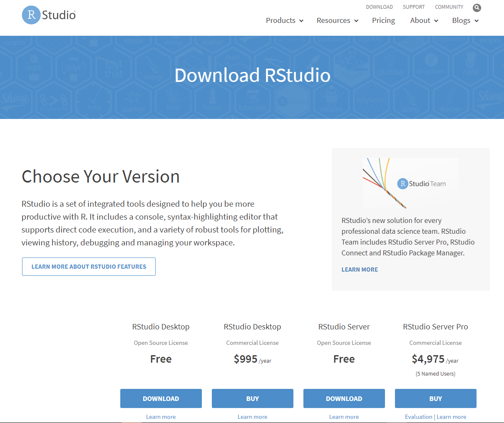Click the Download RStudio banner heading

(252, 75)
